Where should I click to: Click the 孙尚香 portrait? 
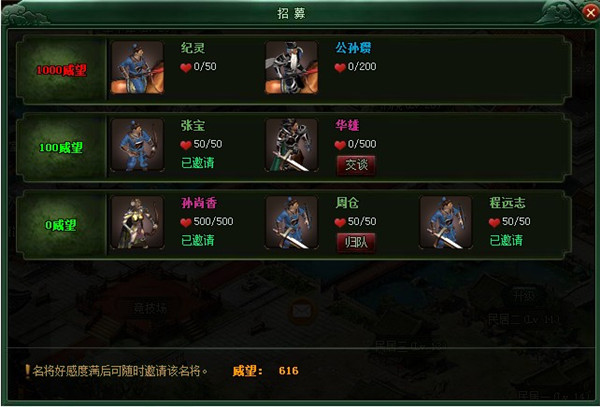pos(137,222)
